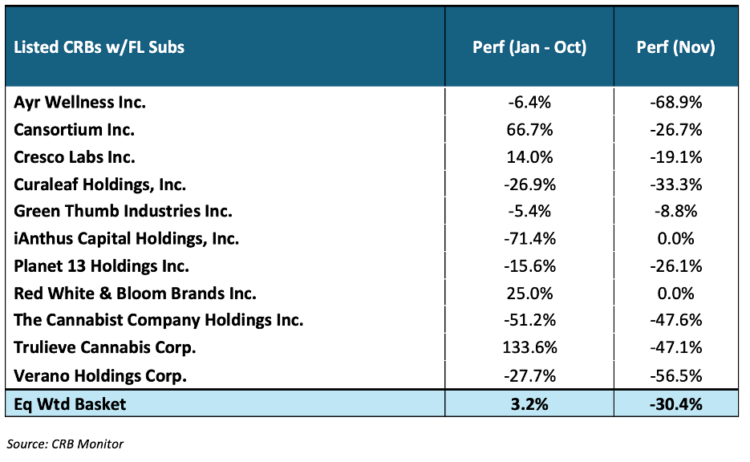750x462 pixels.
Task: Select Green Thumb Industries Inc. entry
Action: [x=124, y=211]
